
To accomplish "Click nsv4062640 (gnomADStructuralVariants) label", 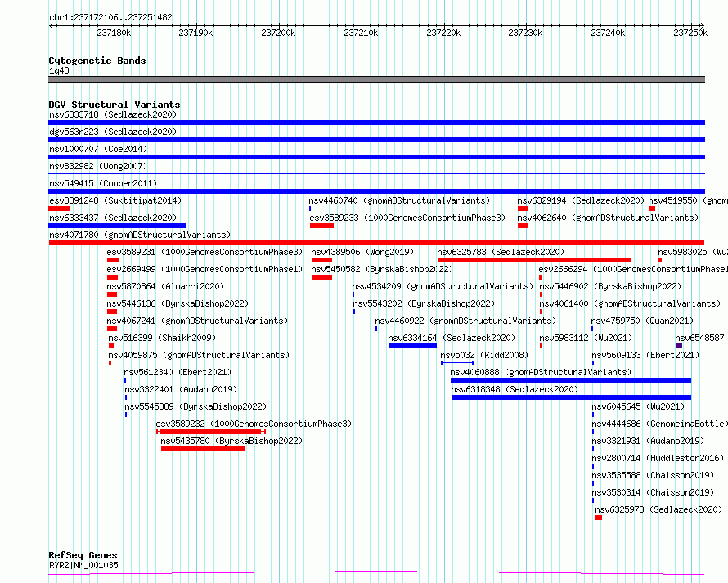I will click(608, 218).
